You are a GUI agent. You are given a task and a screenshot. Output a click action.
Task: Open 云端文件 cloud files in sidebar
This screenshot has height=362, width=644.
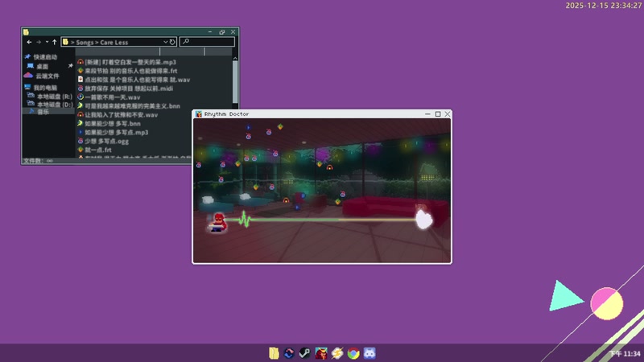click(47, 76)
